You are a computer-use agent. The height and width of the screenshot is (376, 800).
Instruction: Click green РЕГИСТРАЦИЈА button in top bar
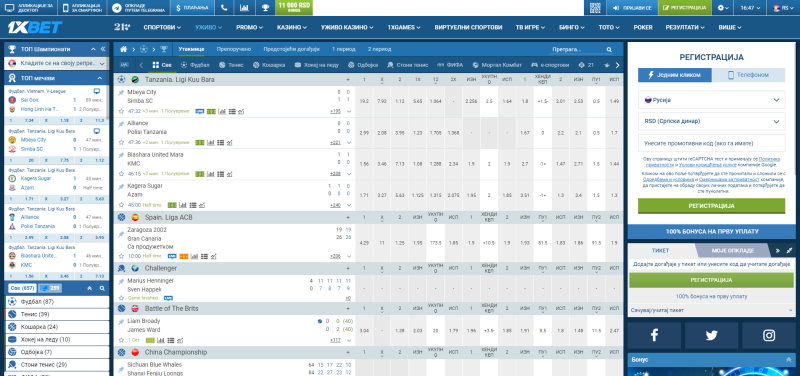coord(684,8)
